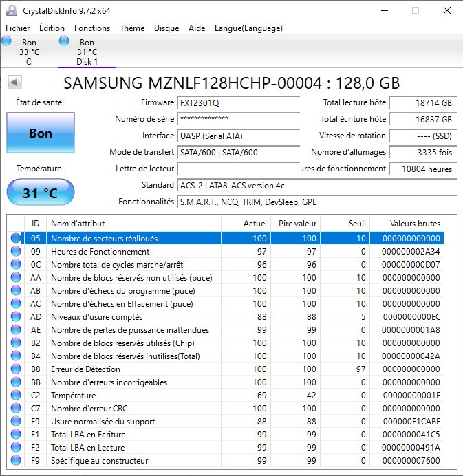Open the Édition menu
This screenshot has height=476, width=463.
click(x=52, y=28)
